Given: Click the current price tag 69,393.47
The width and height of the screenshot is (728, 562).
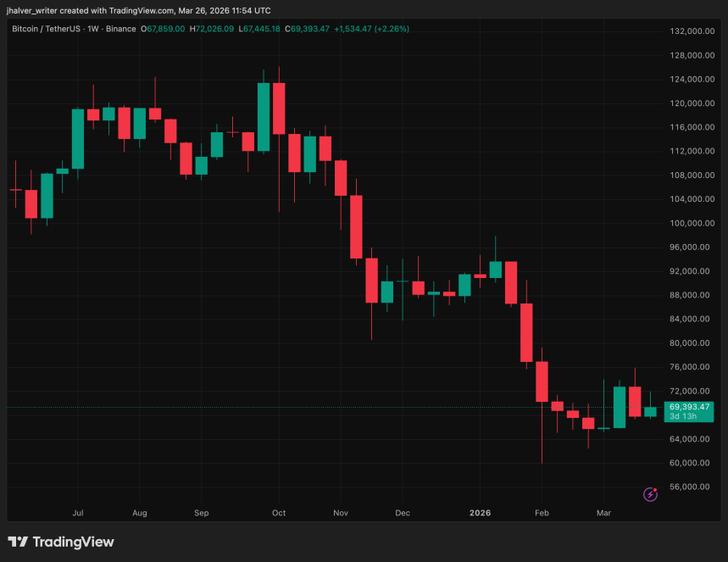Looking at the screenshot, I should click(x=690, y=407).
